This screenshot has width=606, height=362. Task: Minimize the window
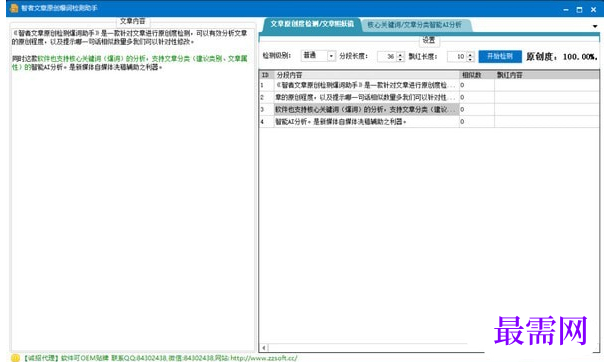click(x=566, y=10)
